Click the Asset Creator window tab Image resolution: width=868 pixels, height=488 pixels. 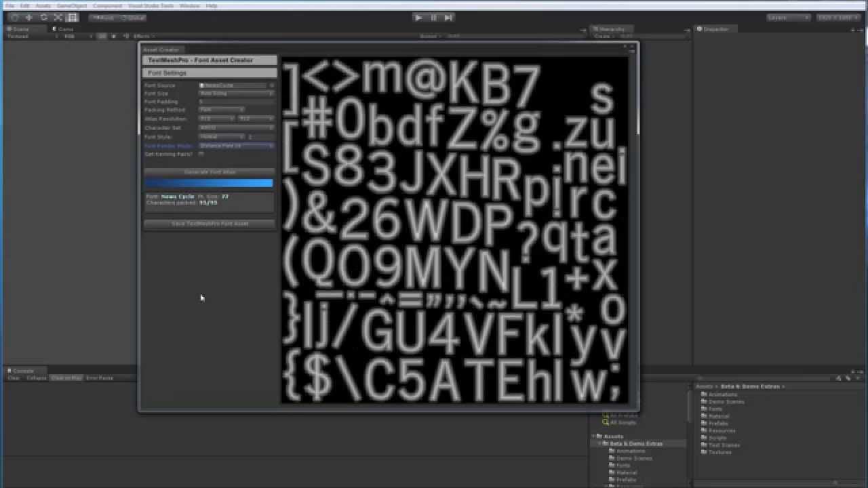click(x=161, y=49)
